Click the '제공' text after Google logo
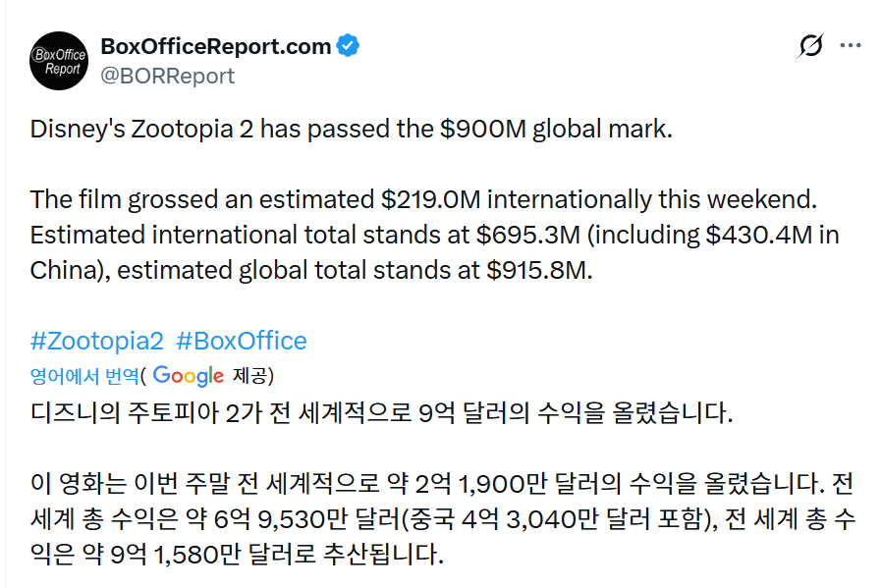Viewport: 882px width, 588px height. point(250,375)
